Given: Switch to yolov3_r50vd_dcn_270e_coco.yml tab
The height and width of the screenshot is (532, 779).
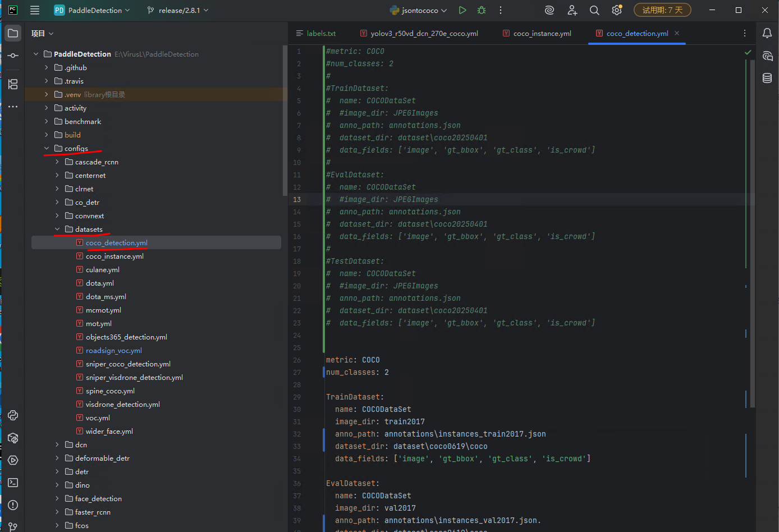Looking at the screenshot, I should click(x=419, y=33).
